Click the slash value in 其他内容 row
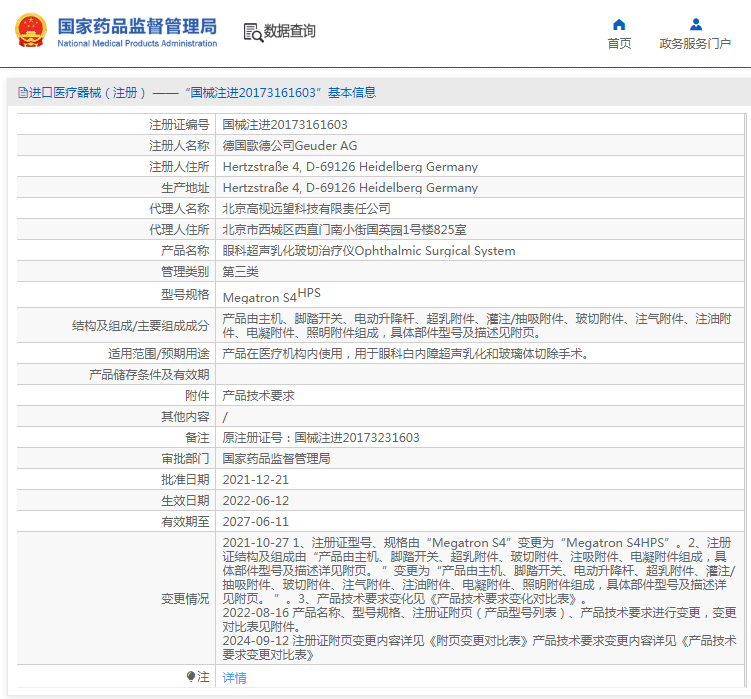751x699 pixels. (225, 417)
